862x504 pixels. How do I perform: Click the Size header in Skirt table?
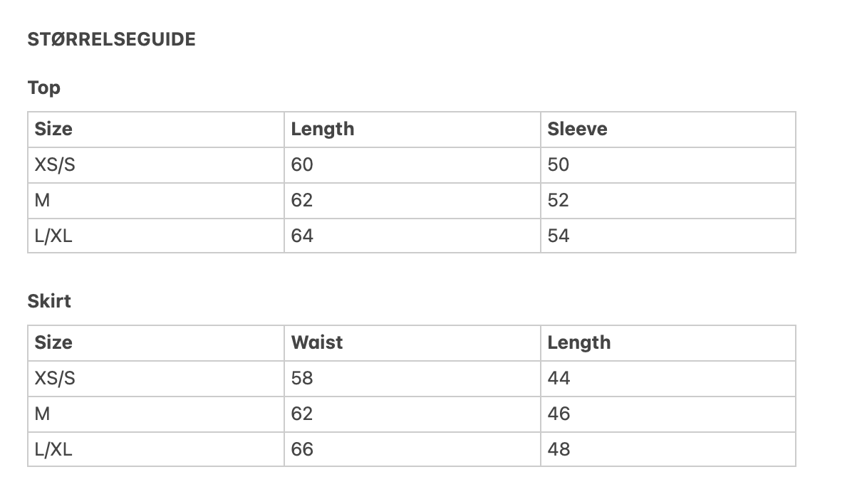[53, 342]
